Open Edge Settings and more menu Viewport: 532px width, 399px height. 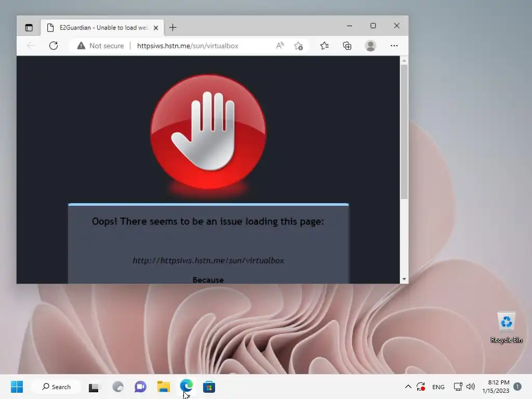394,46
